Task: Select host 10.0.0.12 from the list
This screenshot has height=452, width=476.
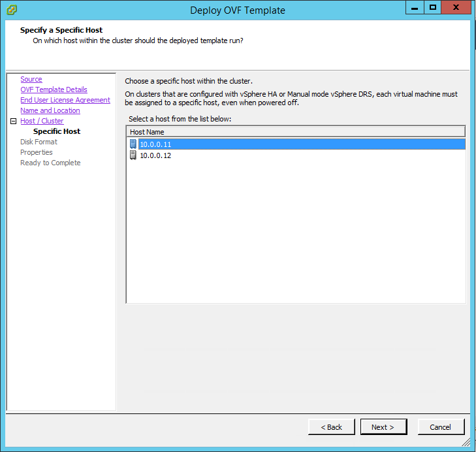Action: pos(155,155)
